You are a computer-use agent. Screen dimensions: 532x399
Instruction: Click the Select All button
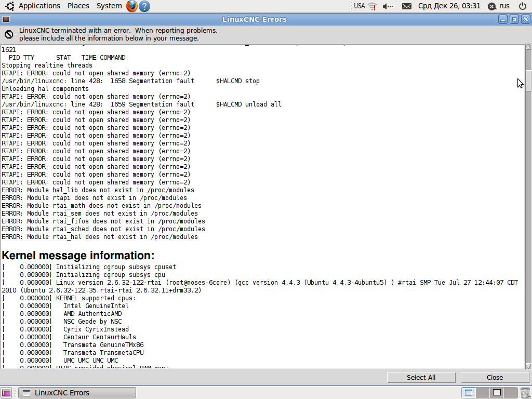pos(421,377)
